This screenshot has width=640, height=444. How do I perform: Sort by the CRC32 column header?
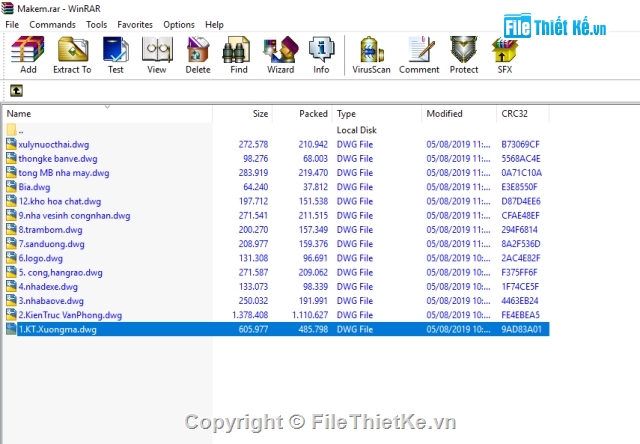tap(523, 113)
